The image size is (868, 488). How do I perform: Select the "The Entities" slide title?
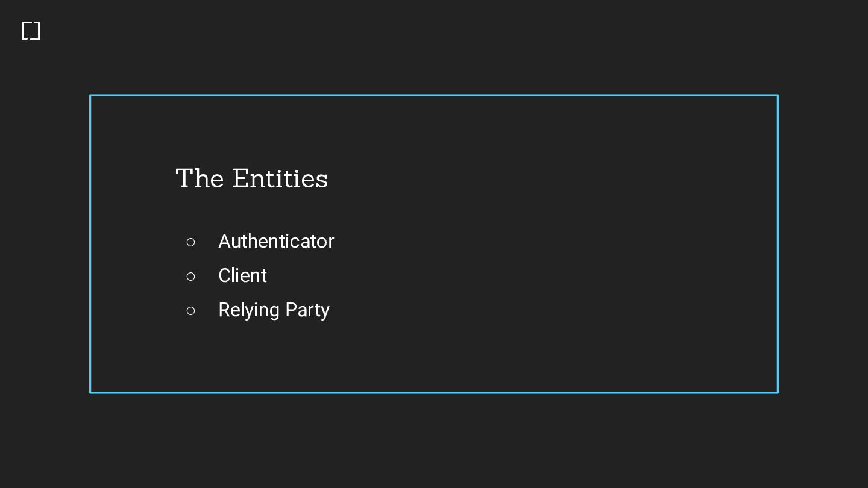coord(251,179)
